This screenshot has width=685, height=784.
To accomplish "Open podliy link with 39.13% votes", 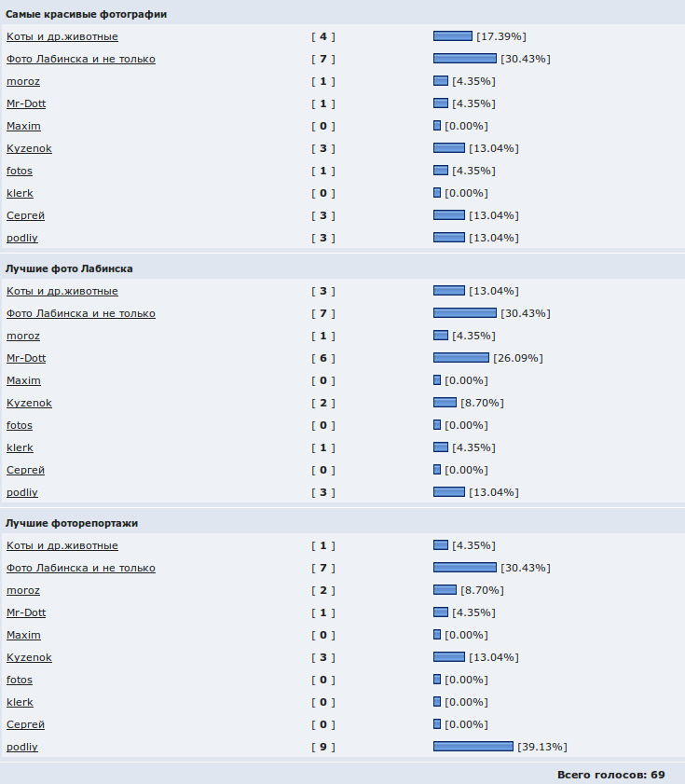I will 22,747.
